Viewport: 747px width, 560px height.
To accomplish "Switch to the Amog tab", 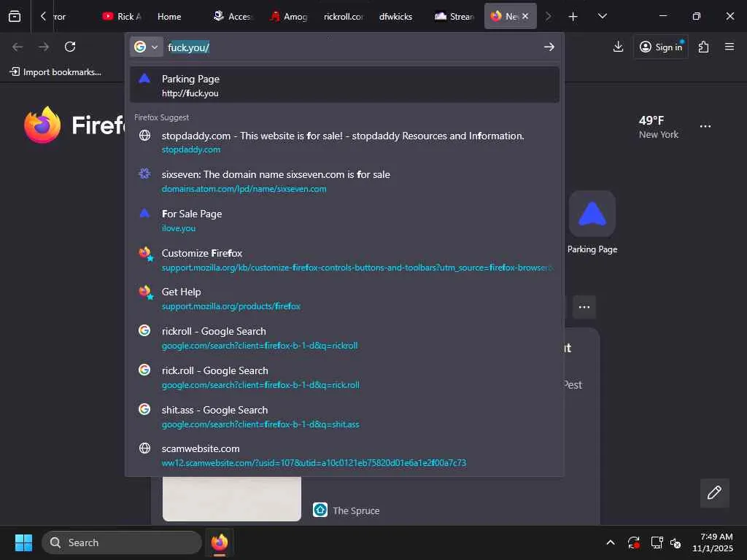I will 289,16.
